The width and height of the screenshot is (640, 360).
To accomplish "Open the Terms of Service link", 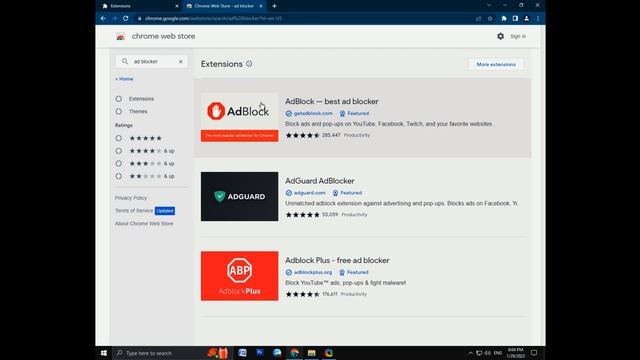I will pos(134,211).
